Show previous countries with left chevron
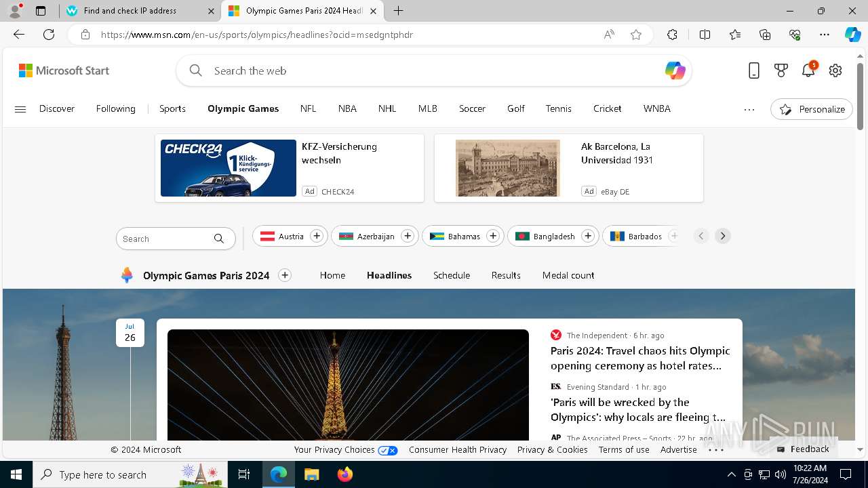Image resolution: width=868 pixels, height=488 pixels. click(701, 236)
